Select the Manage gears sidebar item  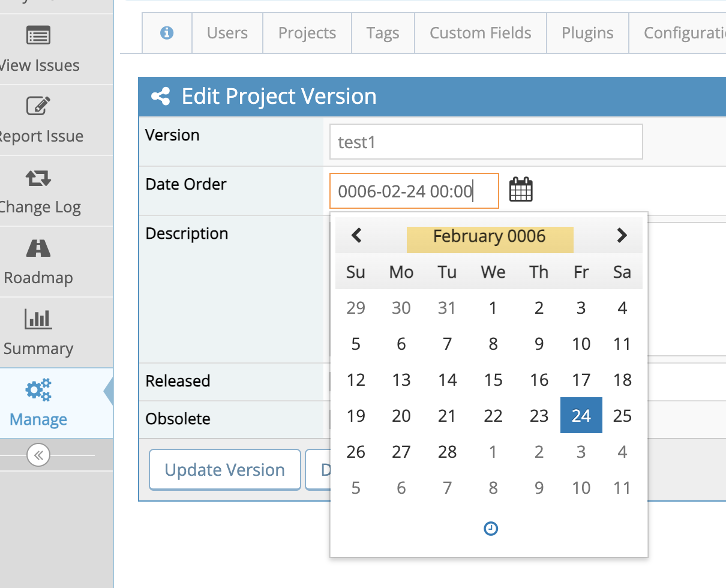tap(38, 403)
